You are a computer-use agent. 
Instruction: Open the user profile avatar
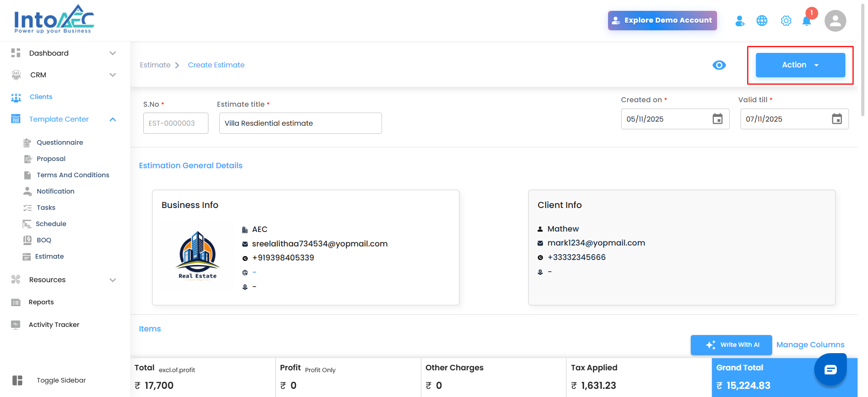(835, 21)
